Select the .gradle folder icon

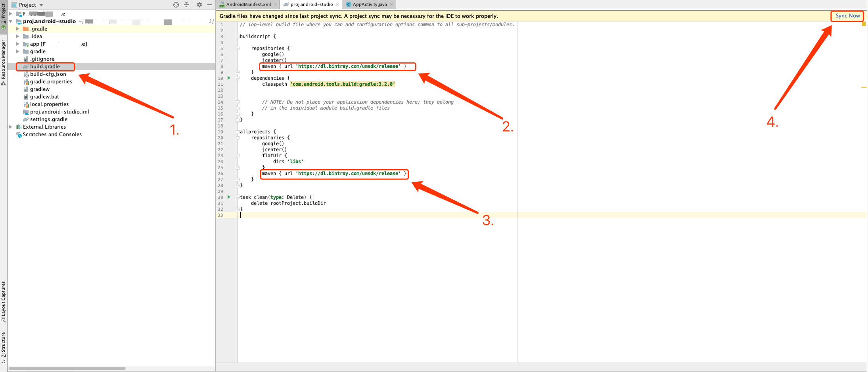(x=26, y=29)
